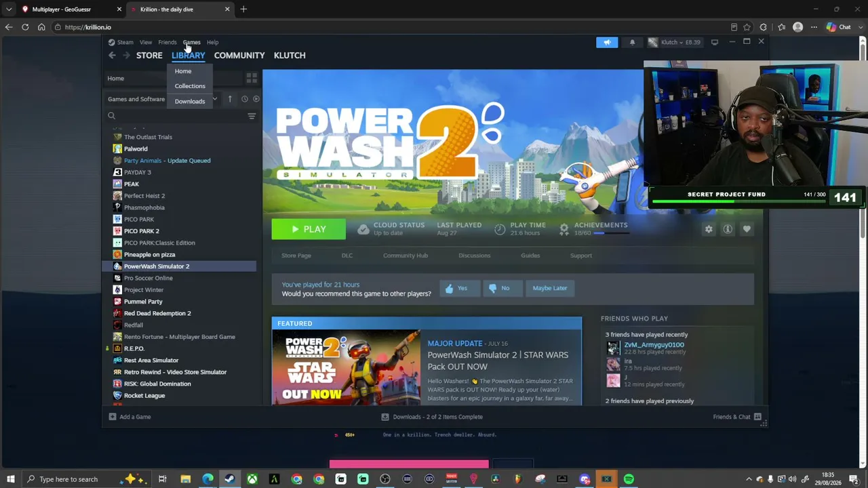Image resolution: width=868 pixels, height=488 pixels.
Task: Open the Friends menu
Action: coord(167,42)
